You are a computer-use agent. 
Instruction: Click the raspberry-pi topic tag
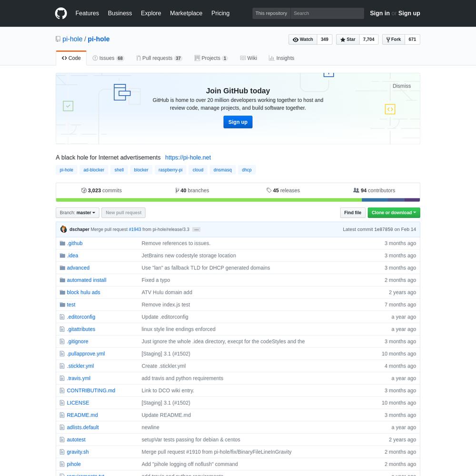pyautogui.click(x=170, y=170)
